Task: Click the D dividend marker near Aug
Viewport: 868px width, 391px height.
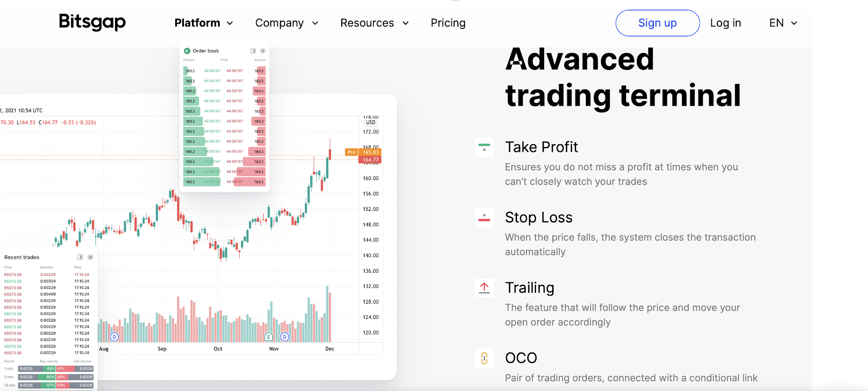Action: [x=114, y=337]
